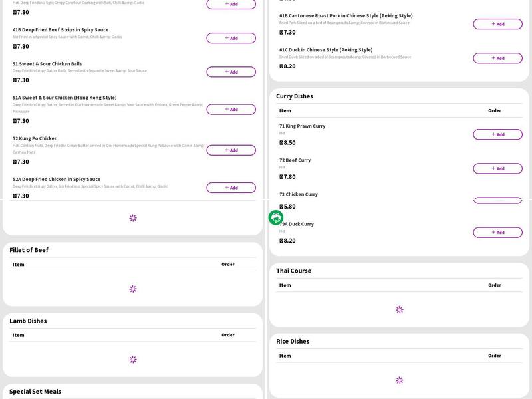Click the 71 King Prawn Curry title

pyautogui.click(x=303, y=126)
